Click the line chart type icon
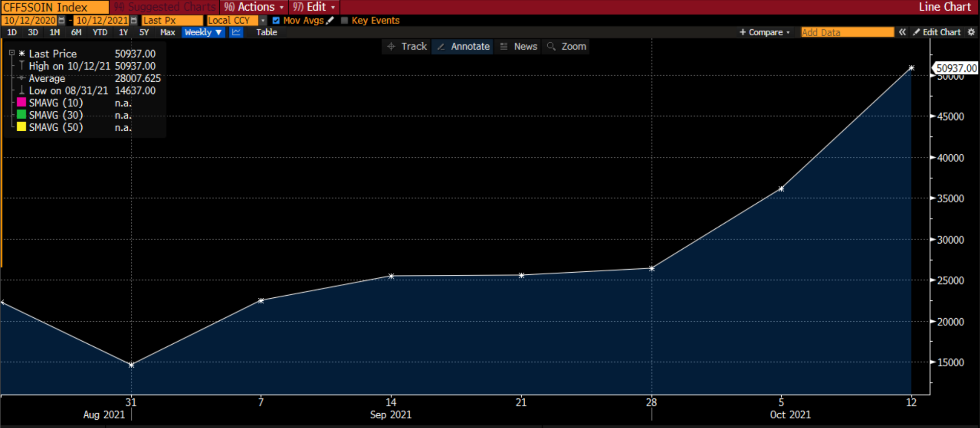Image resolution: width=980 pixels, height=428 pixels. pos(236,32)
